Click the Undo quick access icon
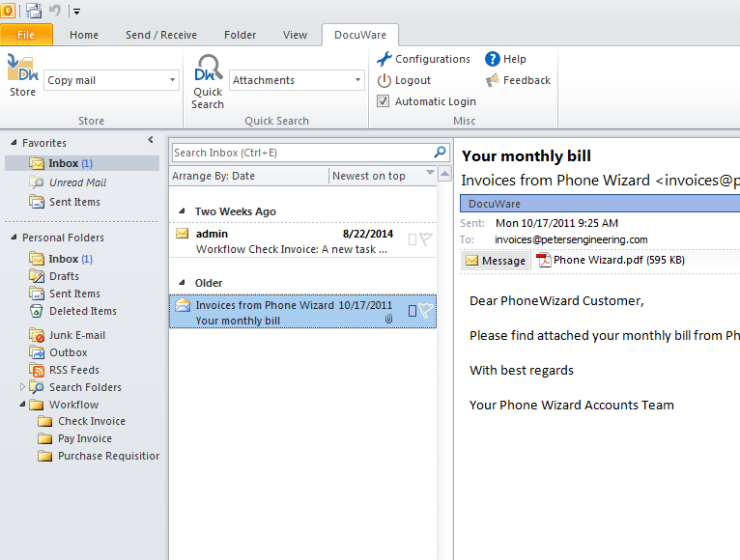The width and height of the screenshot is (740, 560). pos(55,10)
